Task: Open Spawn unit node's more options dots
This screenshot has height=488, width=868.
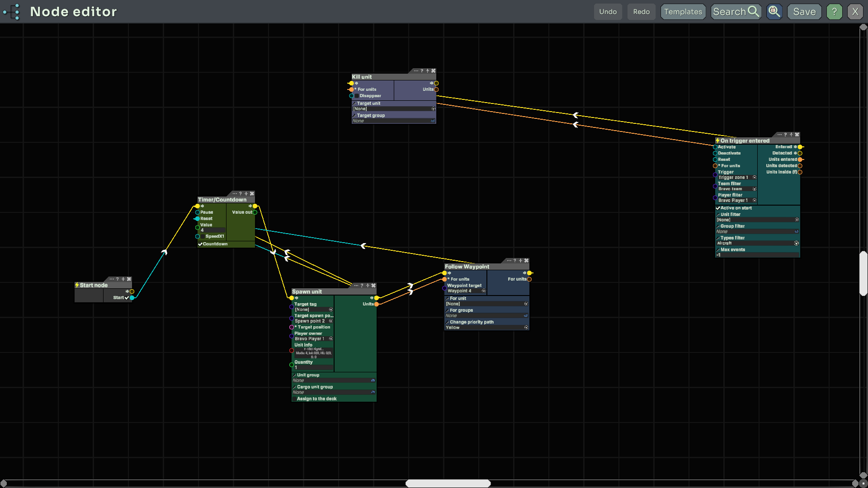Action: pos(356,286)
